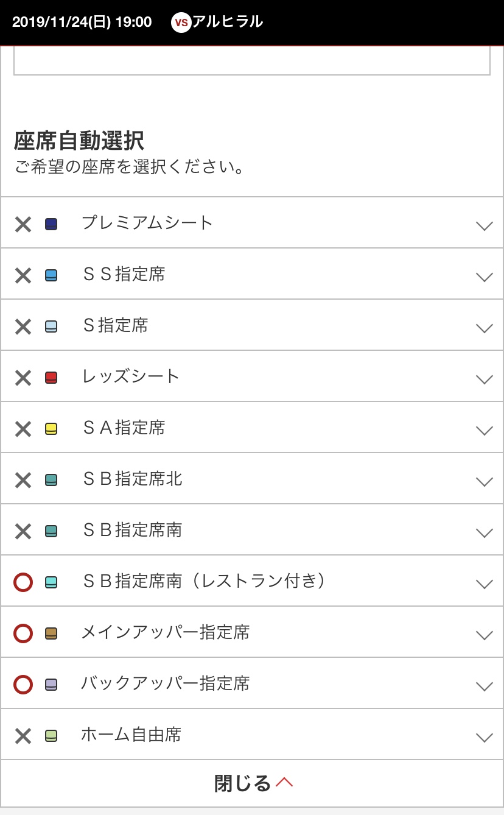Click 閉じる to collapse seat list
Viewport: 504px width, 815px height.
pos(252,783)
